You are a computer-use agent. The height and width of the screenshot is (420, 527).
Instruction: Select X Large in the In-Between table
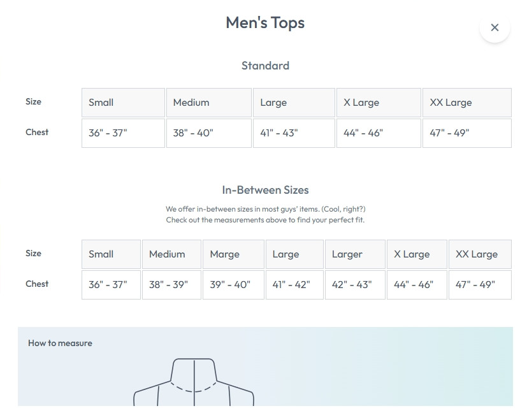click(x=416, y=254)
